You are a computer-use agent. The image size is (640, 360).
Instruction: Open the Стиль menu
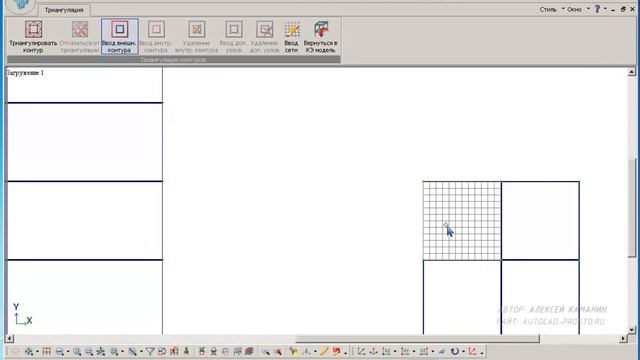[548, 9]
